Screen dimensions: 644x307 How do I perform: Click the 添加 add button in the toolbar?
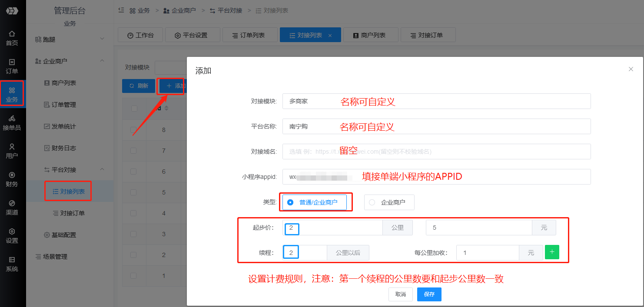pyautogui.click(x=172, y=86)
